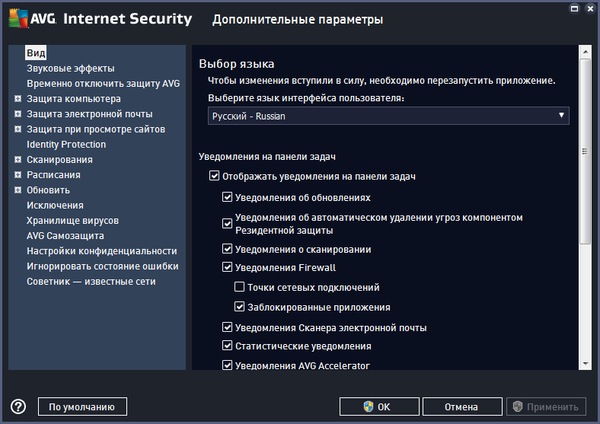Open Хранилище вирусов settings section

click(x=73, y=220)
